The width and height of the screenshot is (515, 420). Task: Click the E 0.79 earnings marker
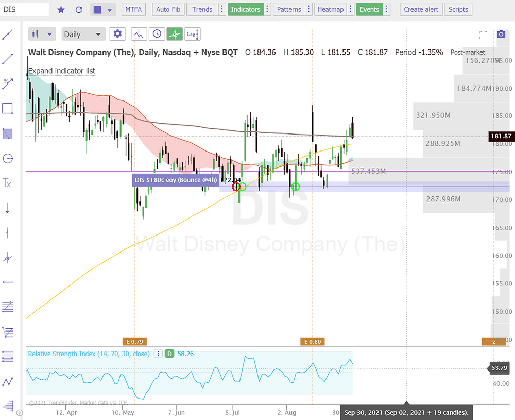[134, 342]
